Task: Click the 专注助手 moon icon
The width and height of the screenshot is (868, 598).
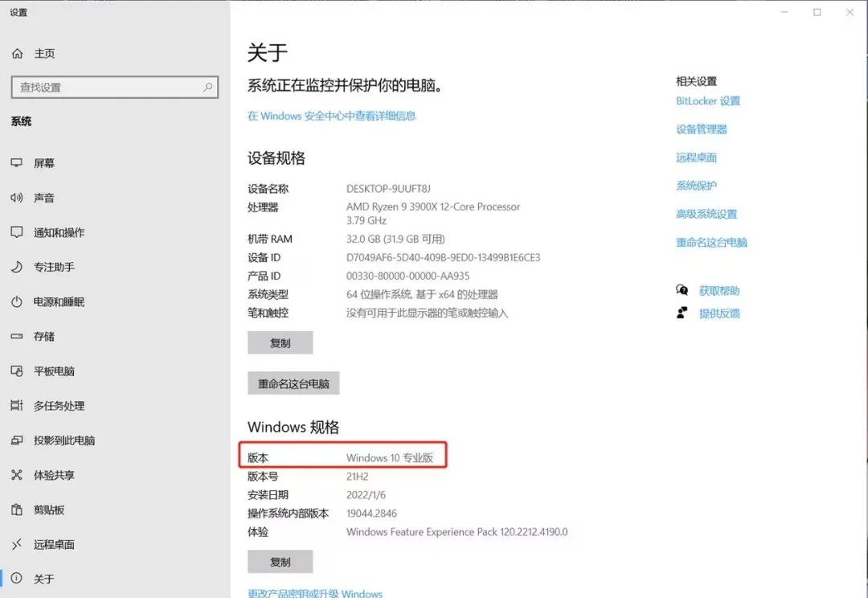Action: [17, 267]
